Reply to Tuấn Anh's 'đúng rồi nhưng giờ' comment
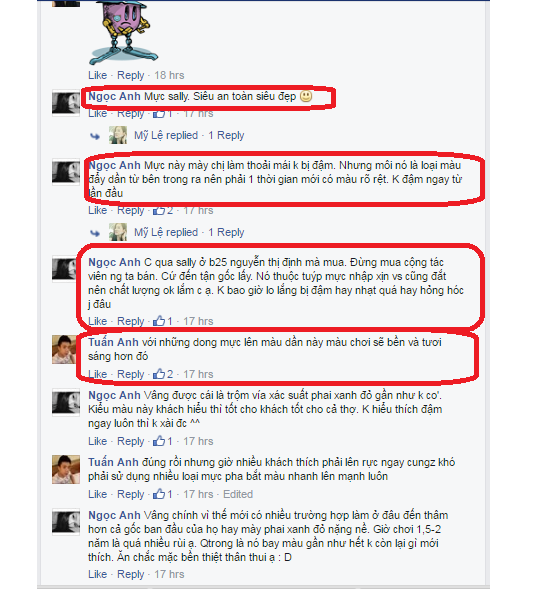Image resolution: width=550 pixels, height=589 pixels. 130,494
